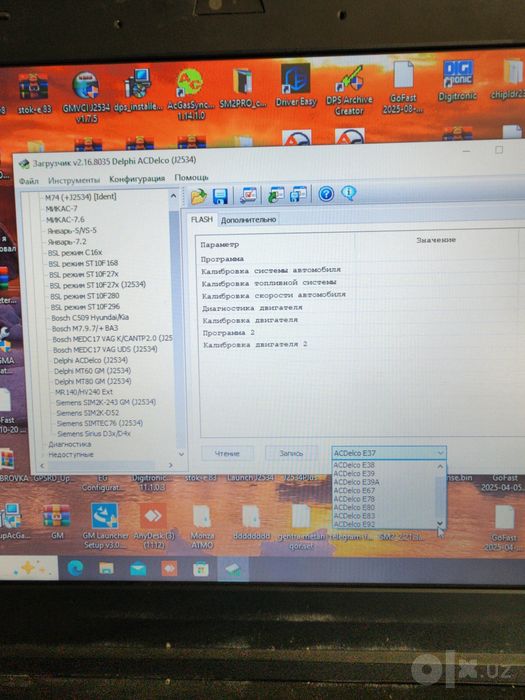Click tree horizontal scroll right arrow
Viewport: 525px width, 700px height.
click(171, 465)
